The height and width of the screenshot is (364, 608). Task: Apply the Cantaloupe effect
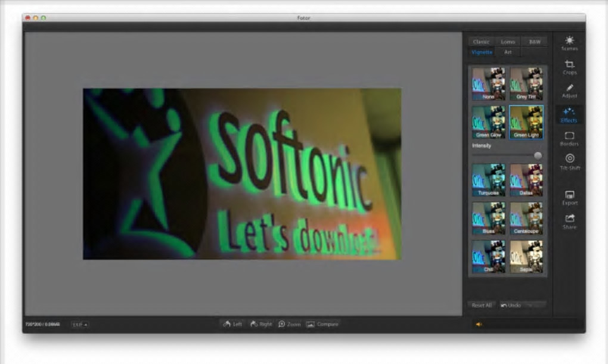(526, 218)
